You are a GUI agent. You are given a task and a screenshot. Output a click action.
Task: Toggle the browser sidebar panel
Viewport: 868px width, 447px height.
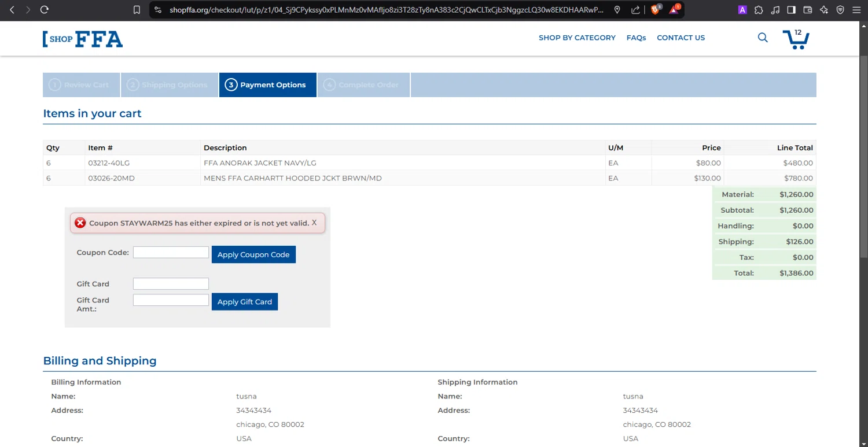click(792, 10)
